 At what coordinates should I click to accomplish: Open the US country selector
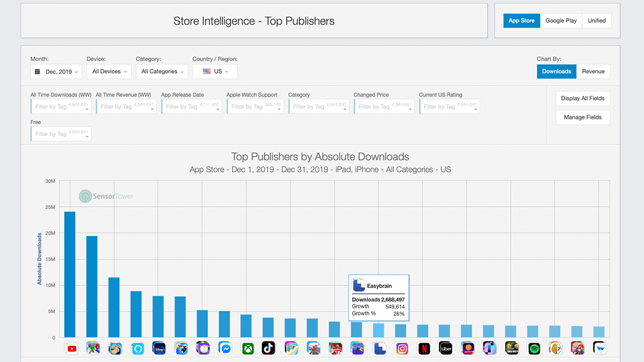tap(215, 71)
